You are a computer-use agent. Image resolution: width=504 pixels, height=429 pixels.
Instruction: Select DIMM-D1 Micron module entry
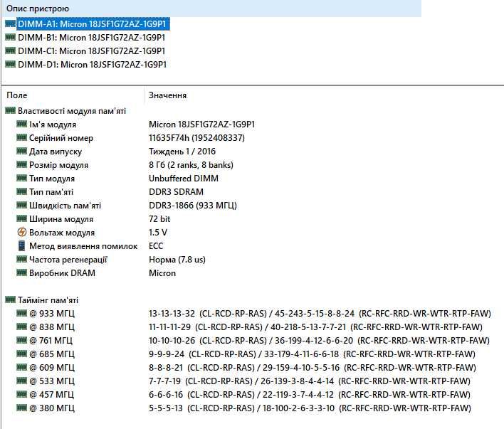[92, 65]
